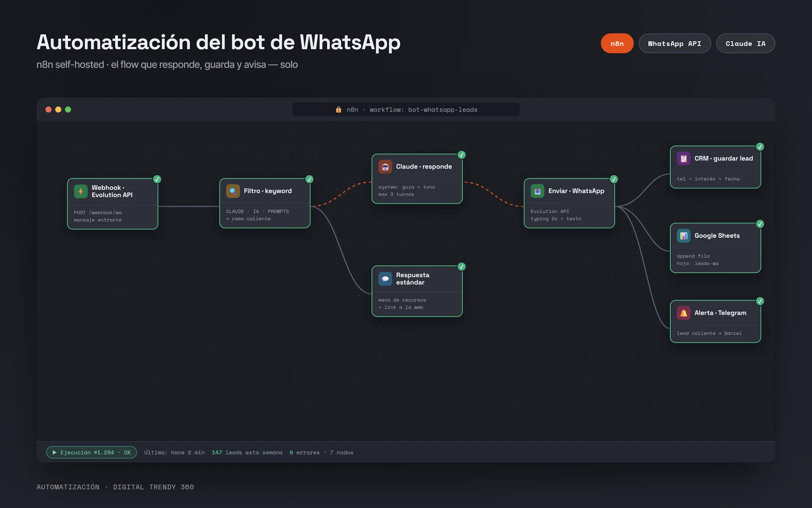Click 'typing 2s + texto' text
This screenshot has height=508, width=812.
(556, 219)
